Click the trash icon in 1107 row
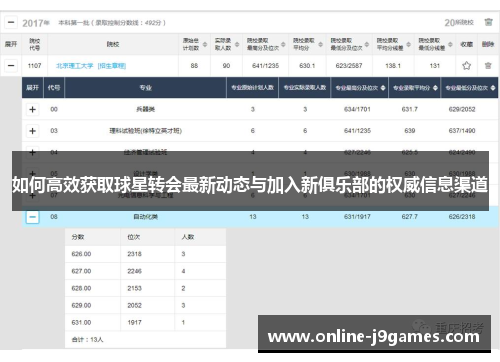The image size is (500, 362). (x=488, y=65)
